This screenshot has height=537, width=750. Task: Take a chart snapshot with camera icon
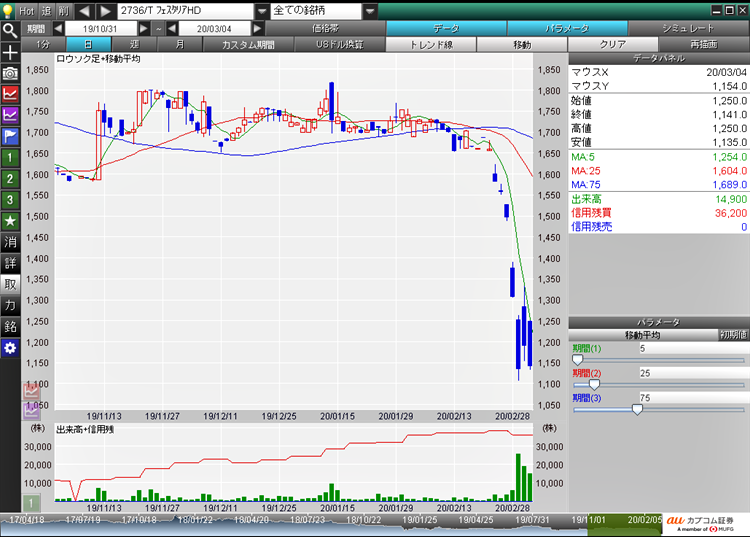[10, 73]
